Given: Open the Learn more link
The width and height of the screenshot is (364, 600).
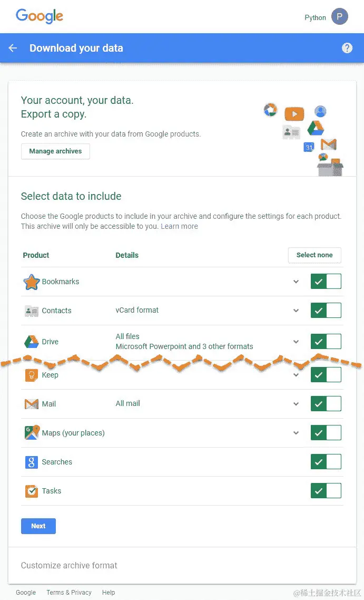Looking at the screenshot, I should (x=179, y=226).
